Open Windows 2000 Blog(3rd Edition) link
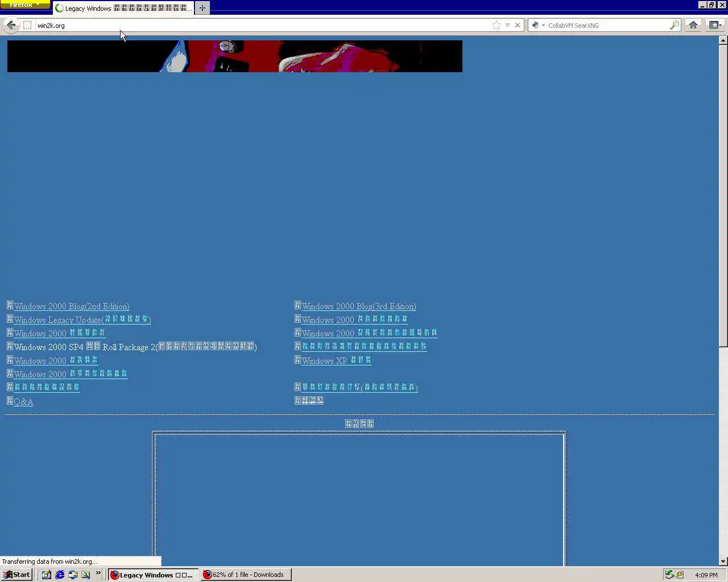Viewport: 728px width, 582px height. pyautogui.click(x=359, y=306)
